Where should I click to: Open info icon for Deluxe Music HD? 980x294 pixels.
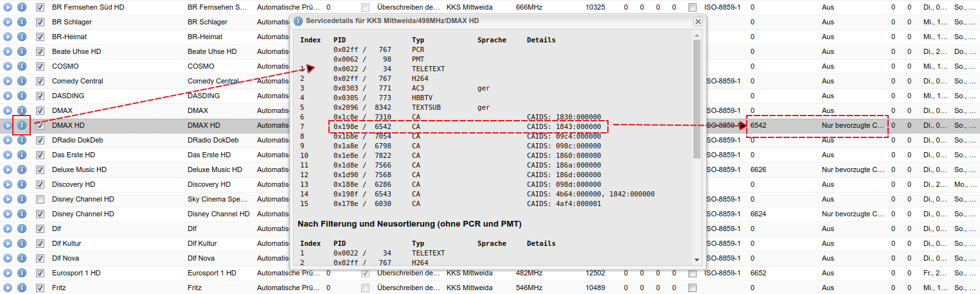pyautogui.click(x=22, y=169)
